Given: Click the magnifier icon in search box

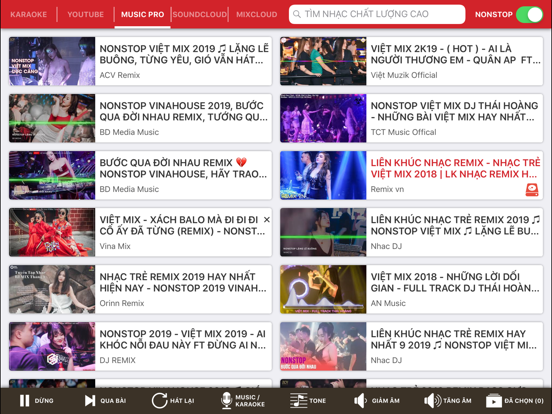Looking at the screenshot, I should coord(297,14).
